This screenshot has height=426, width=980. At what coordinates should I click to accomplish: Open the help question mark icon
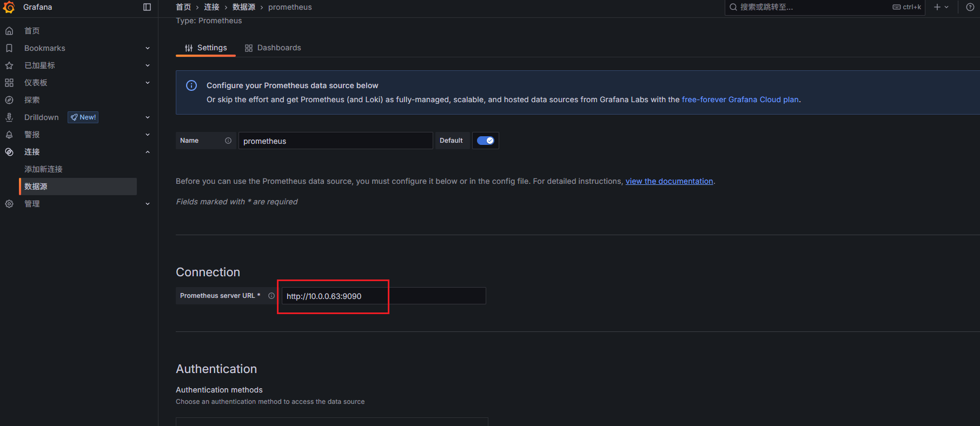pyautogui.click(x=970, y=7)
